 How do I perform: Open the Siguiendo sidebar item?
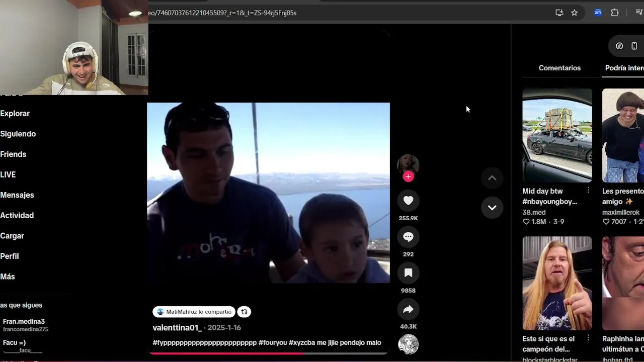pos(18,134)
